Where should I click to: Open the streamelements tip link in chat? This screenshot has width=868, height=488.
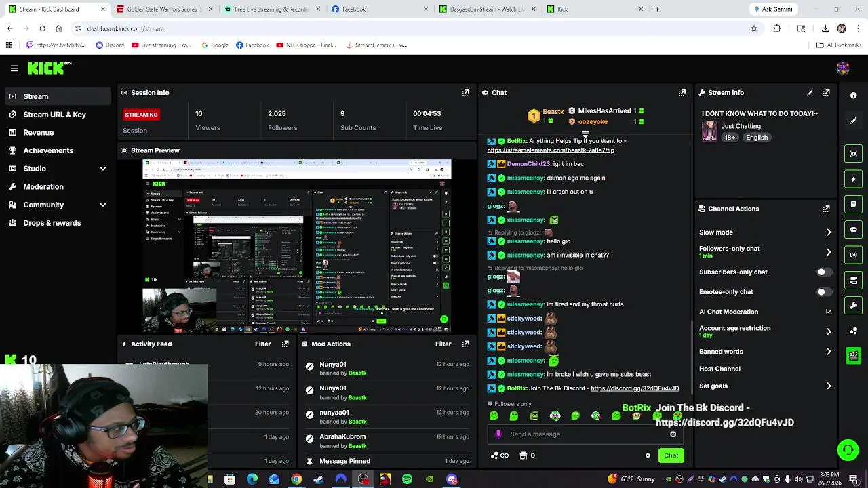pyautogui.click(x=551, y=150)
